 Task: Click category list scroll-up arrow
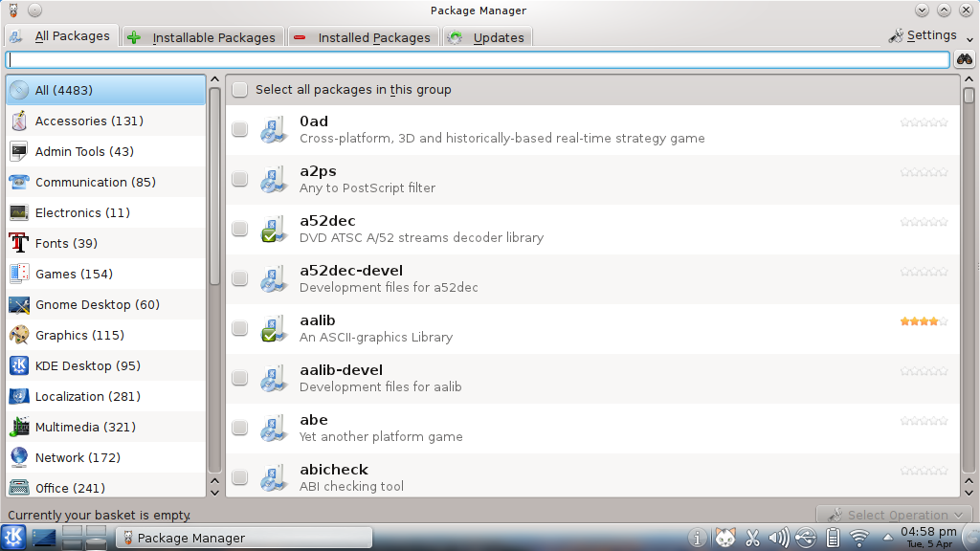coord(215,79)
